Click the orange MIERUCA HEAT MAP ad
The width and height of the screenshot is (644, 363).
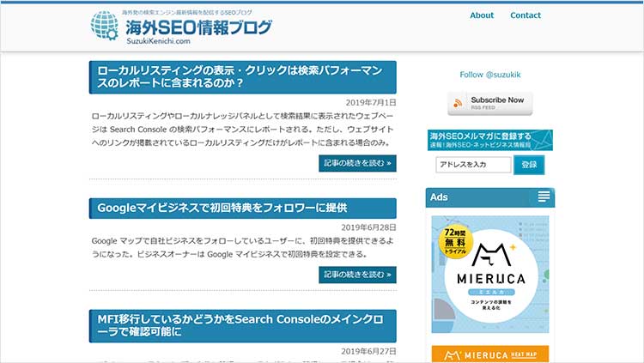pos(490,354)
